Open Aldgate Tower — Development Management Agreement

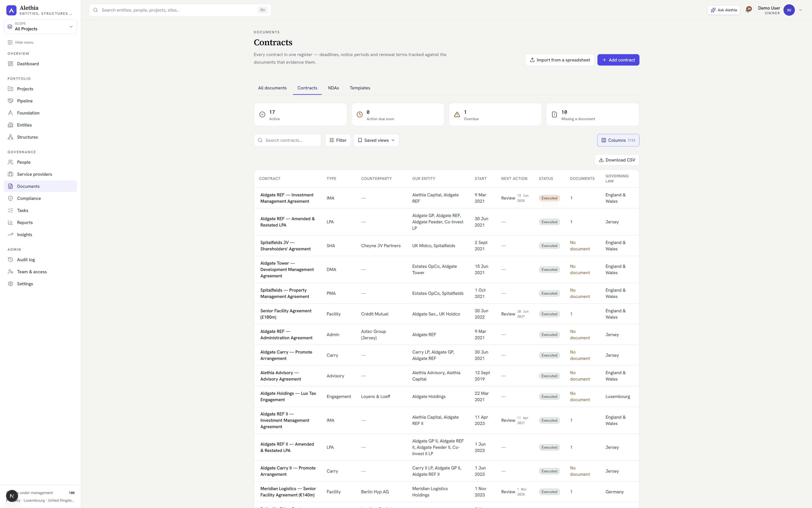287,269
